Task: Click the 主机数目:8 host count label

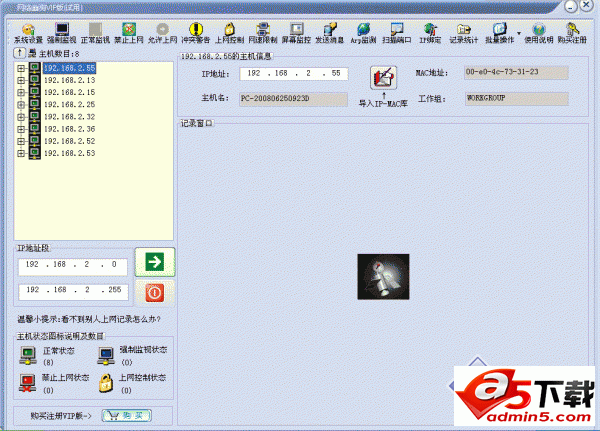Action: (x=59, y=54)
